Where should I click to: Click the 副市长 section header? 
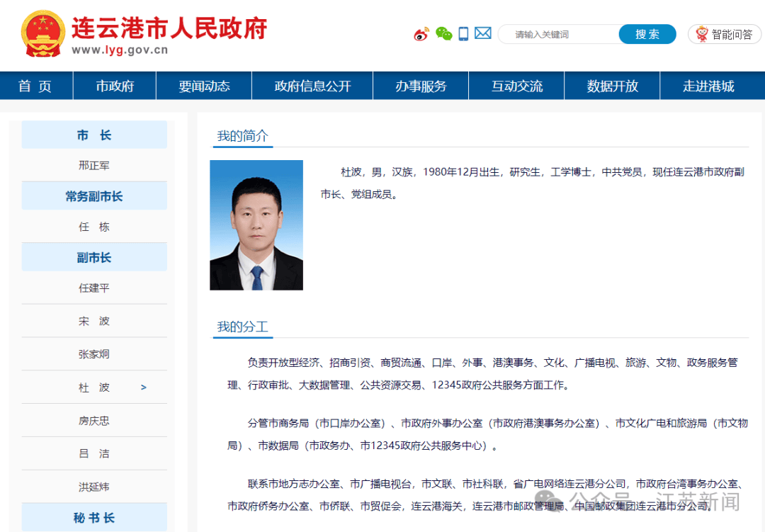pyautogui.click(x=94, y=257)
